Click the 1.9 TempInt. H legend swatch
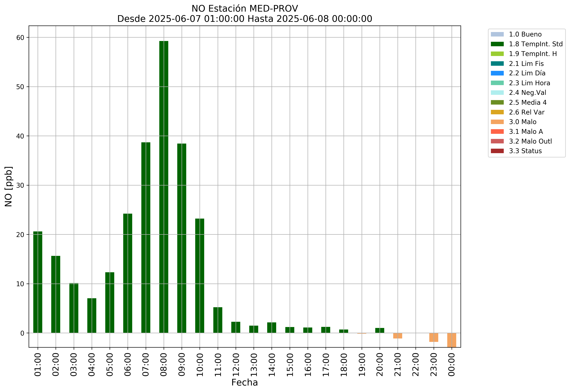This screenshot has height=392, width=570. [x=497, y=54]
